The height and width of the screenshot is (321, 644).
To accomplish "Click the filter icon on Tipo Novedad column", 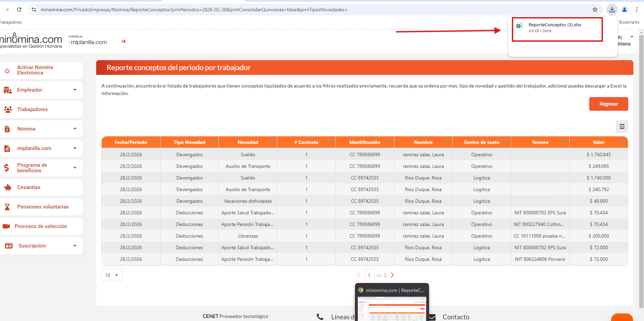I will coord(214,142).
